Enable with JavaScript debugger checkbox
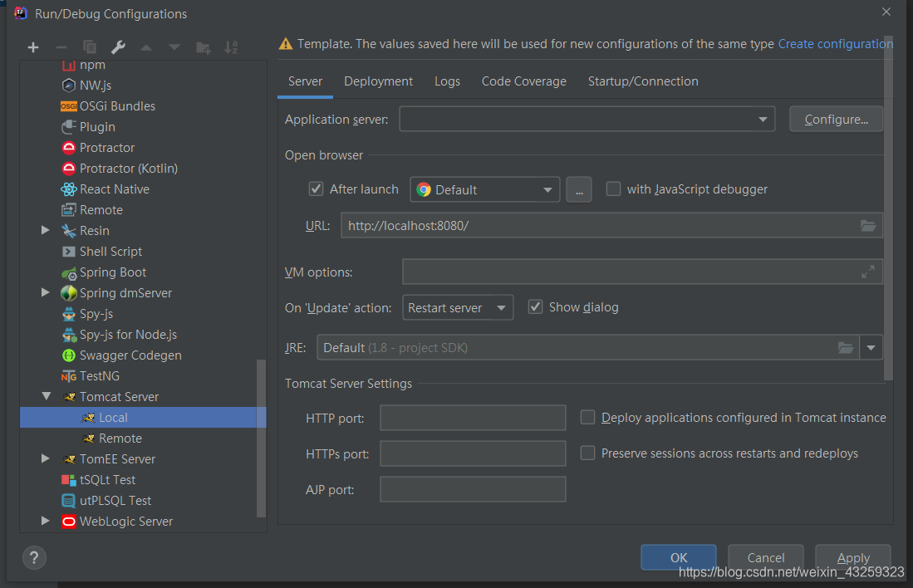913x588 pixels. [613, 189]
